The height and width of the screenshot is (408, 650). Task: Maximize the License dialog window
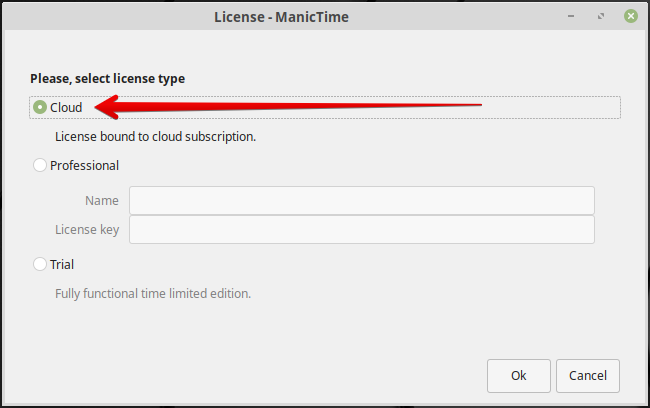601,16
